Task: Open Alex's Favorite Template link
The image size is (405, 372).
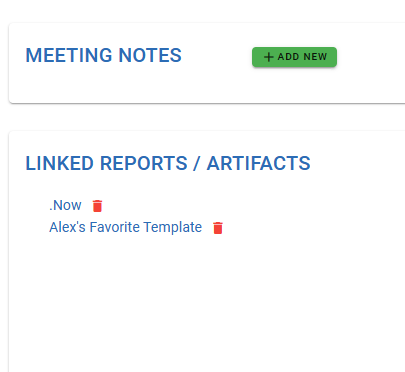Action: tap(126, 227)
